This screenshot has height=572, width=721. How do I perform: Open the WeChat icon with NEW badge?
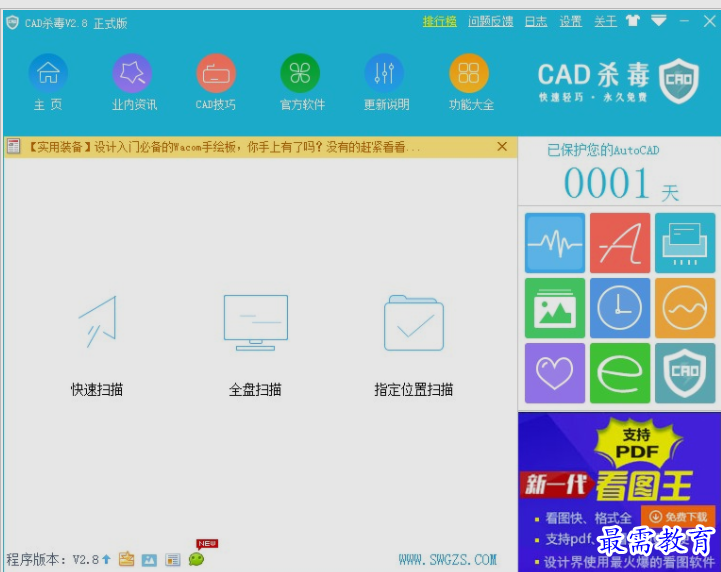coord(197,559)
